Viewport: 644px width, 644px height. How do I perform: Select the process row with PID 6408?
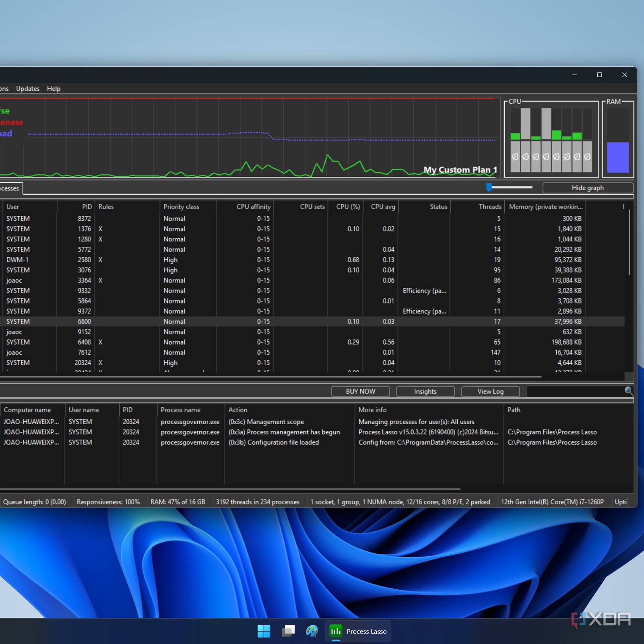[84, 342]
